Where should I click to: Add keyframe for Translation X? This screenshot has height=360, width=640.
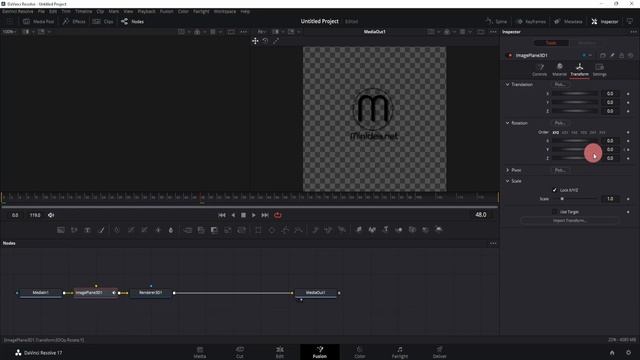pos(628,93)
